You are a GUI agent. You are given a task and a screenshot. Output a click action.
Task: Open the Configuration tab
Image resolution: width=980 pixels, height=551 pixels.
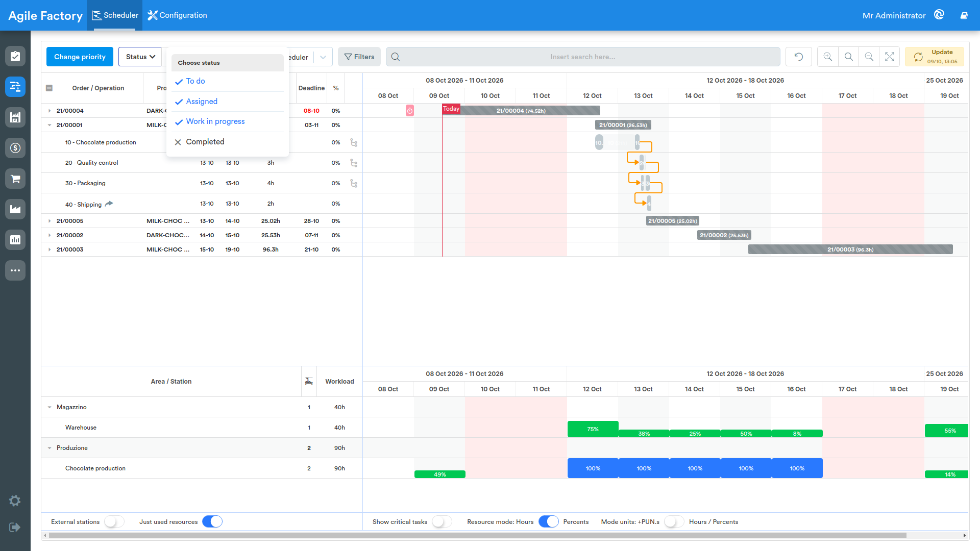177,15
